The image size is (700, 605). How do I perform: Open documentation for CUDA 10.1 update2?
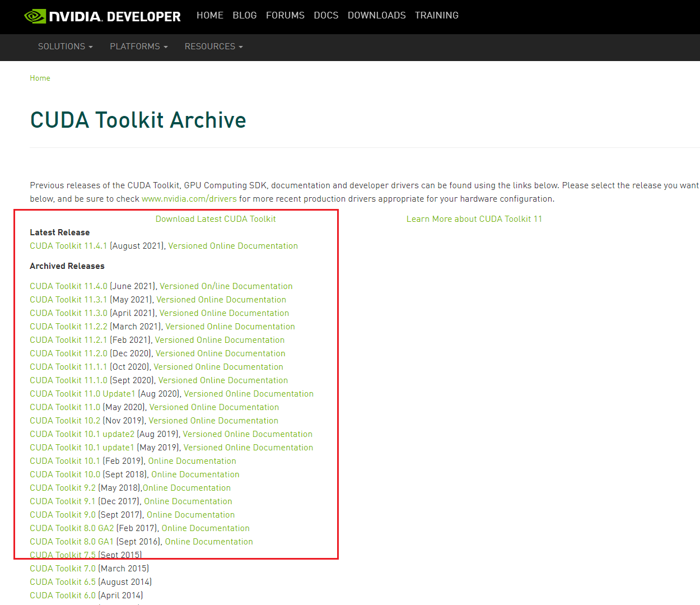[248, 434]
